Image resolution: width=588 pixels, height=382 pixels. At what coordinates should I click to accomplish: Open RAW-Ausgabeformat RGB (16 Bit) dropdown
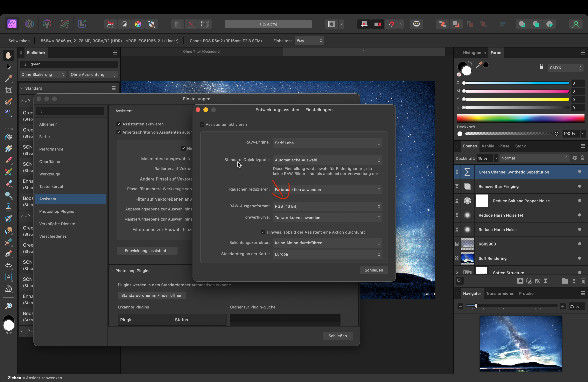[x=327, y=206]
